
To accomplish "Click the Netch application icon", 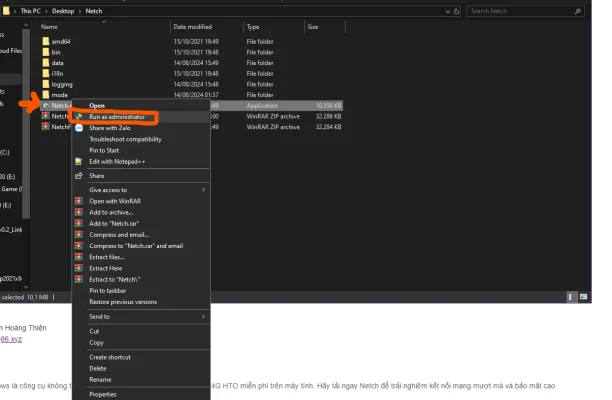I will [46, 105].
